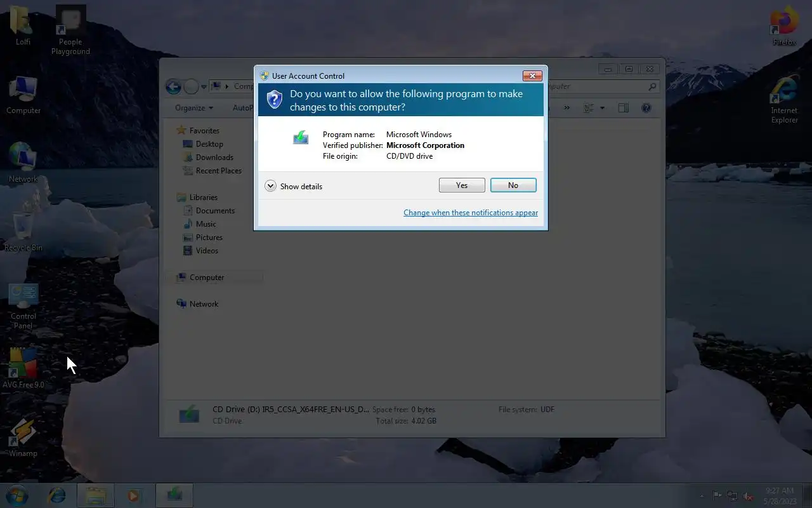Open the Control Panel desktop icon
This screenshot has width=812, height=508.
(x=23, y=306)
